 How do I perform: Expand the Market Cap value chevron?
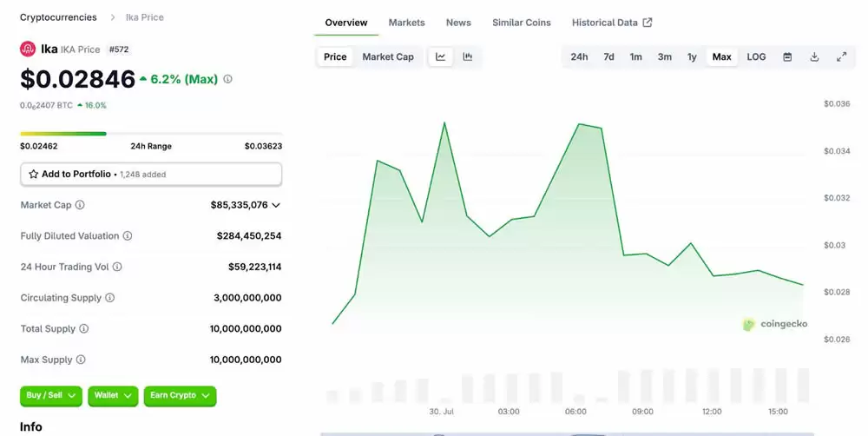(276, 206)
